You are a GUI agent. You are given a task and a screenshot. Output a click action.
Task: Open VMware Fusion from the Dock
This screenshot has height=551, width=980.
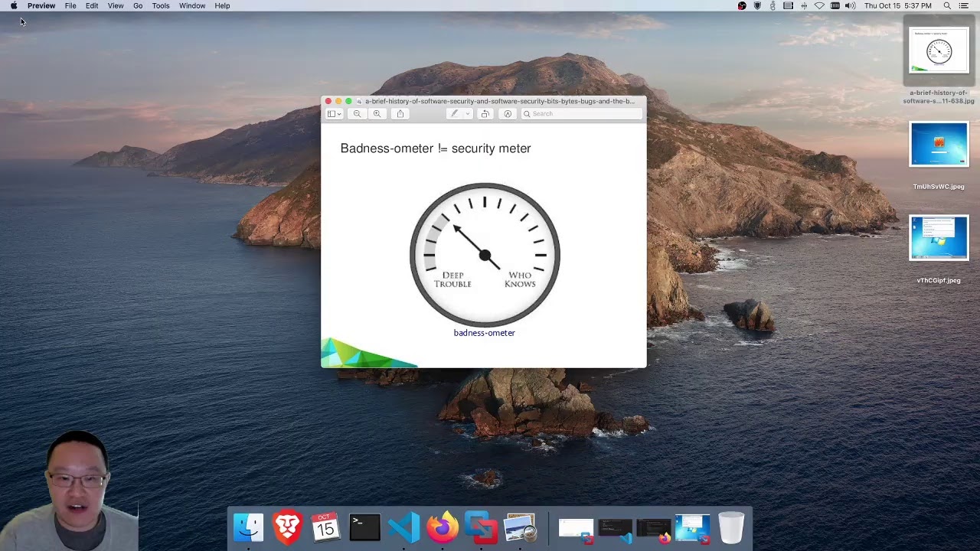coord(482,527)
